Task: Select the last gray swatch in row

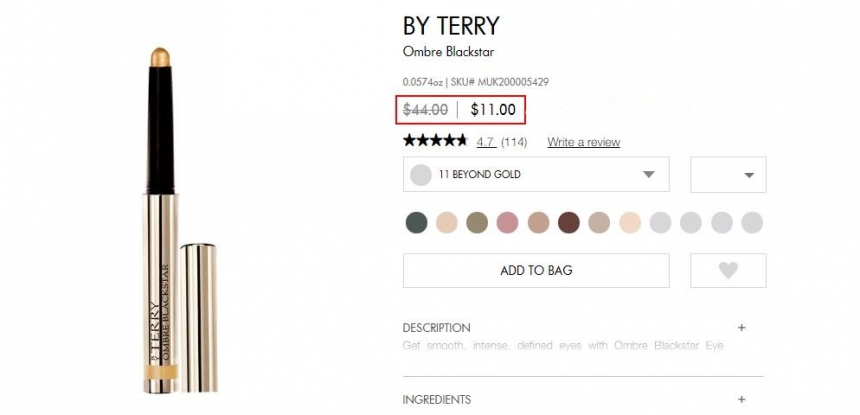Action: [752, 222]
